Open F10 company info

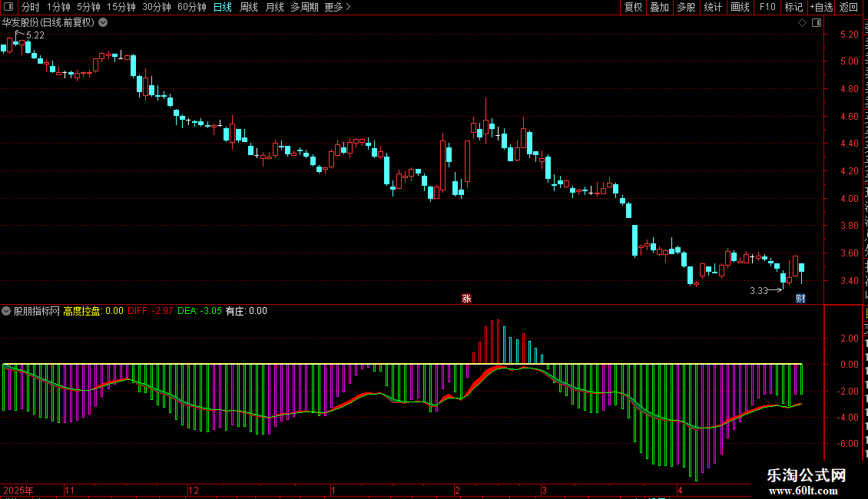tap(767, 7)
